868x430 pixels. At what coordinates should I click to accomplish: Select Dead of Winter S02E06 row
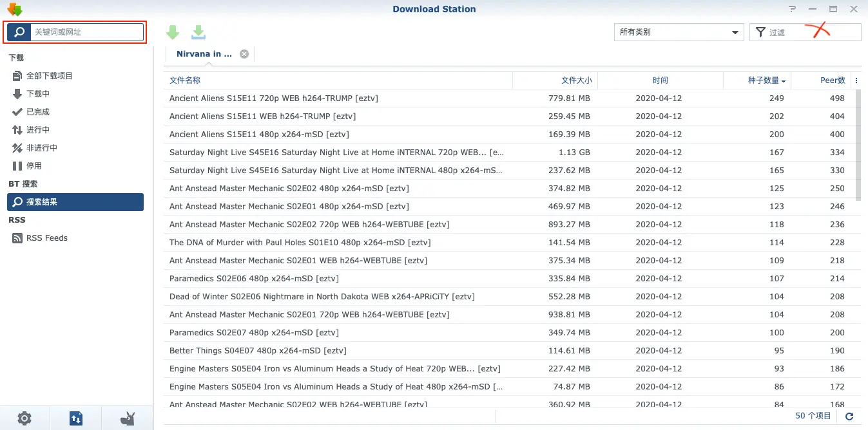509,297
